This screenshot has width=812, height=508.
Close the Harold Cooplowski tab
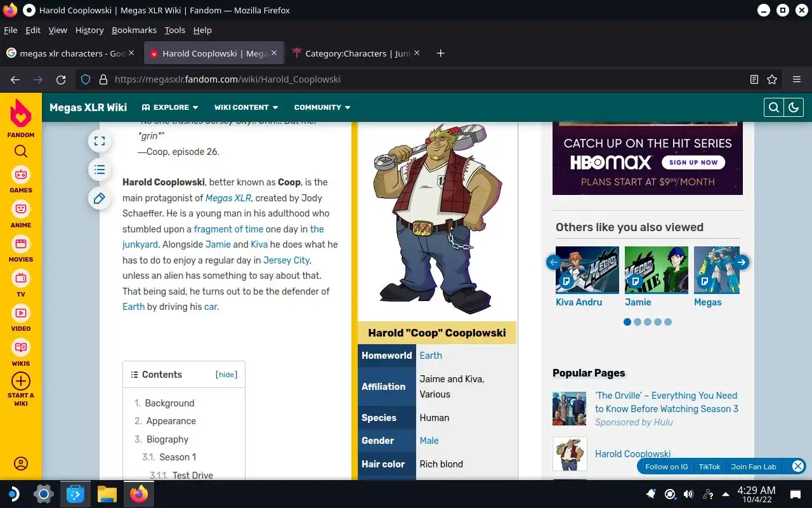(274, 53)
